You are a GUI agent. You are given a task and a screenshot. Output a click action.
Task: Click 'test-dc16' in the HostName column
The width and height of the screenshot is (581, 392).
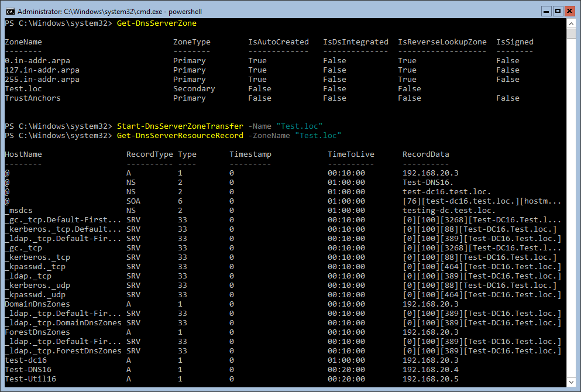(26, 360)
